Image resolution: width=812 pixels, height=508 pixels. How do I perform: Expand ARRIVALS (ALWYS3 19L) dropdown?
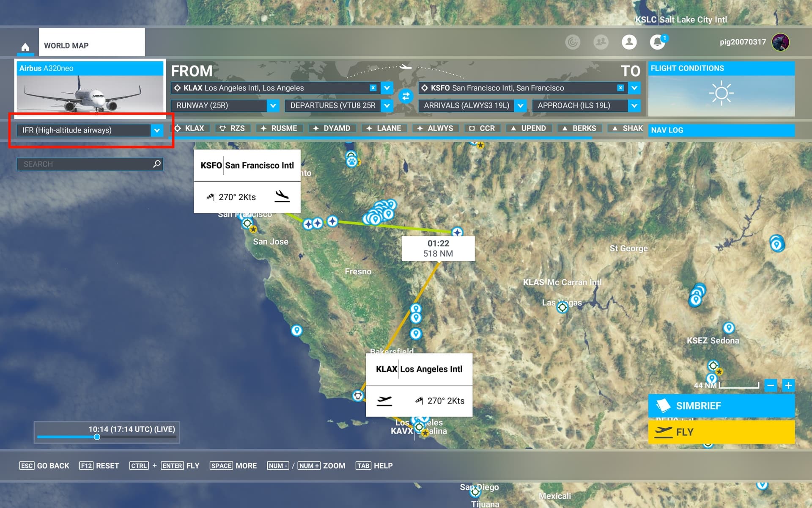pyautogui.click(x=521, y=105)
